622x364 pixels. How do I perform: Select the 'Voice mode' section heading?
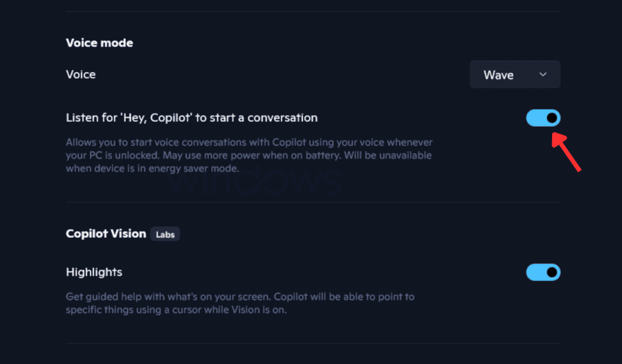coord(99,43)
